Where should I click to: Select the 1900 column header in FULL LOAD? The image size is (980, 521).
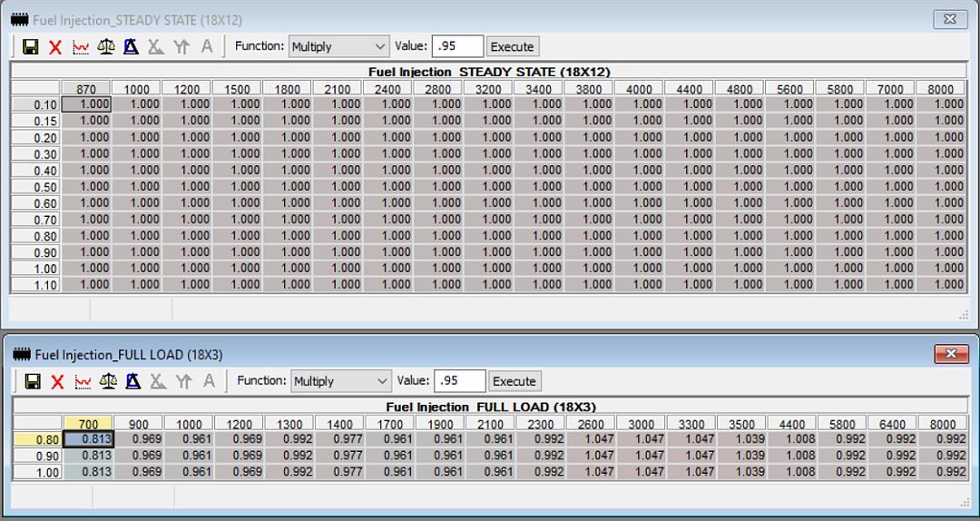(441, 424)
